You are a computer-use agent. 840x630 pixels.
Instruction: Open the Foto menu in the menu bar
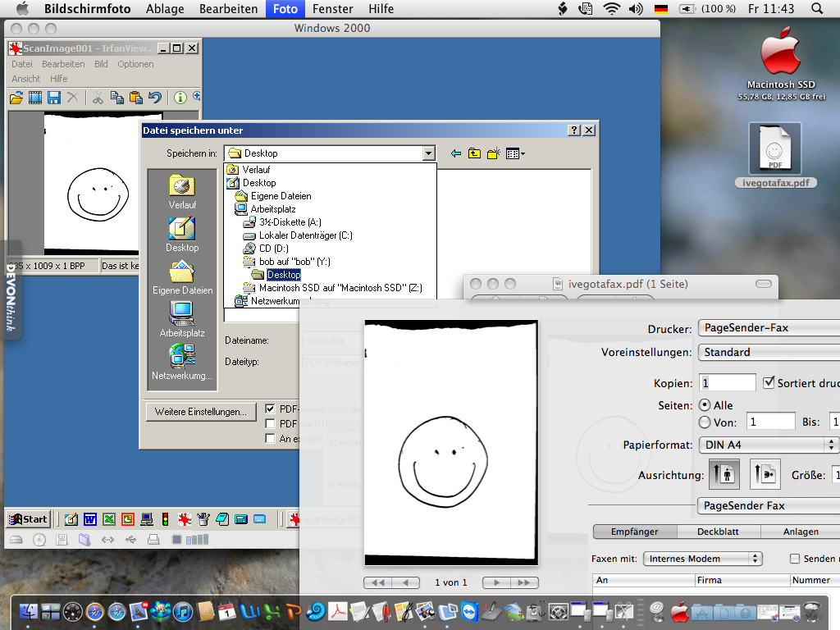[285, 9]
